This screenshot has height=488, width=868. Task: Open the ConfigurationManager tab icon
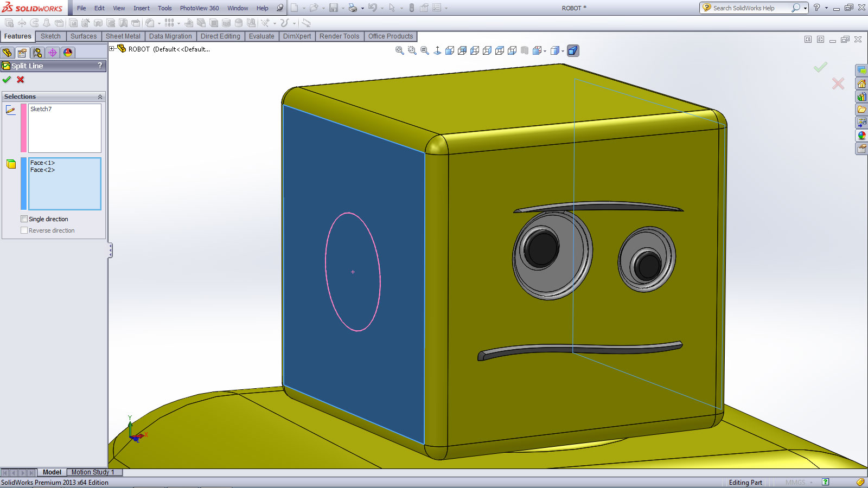37,53
